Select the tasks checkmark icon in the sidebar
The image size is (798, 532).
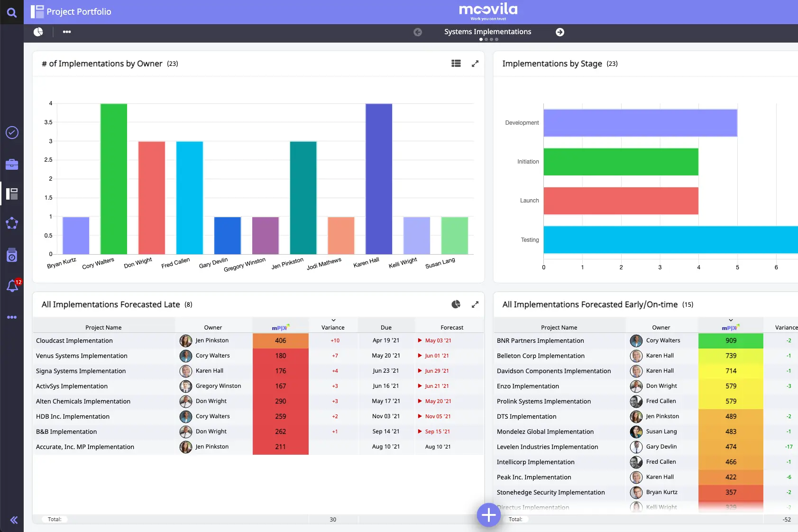12,133
